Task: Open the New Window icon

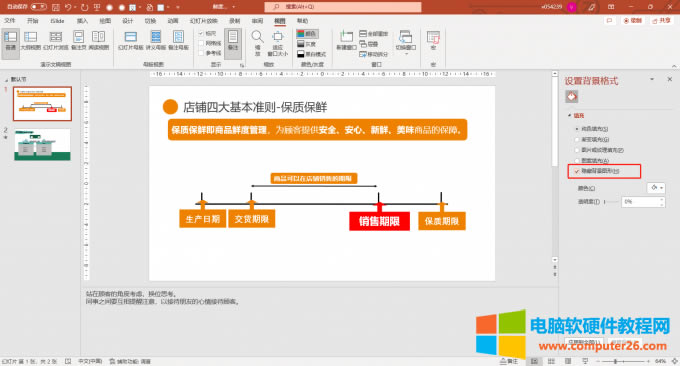Action: pos(346,40)
